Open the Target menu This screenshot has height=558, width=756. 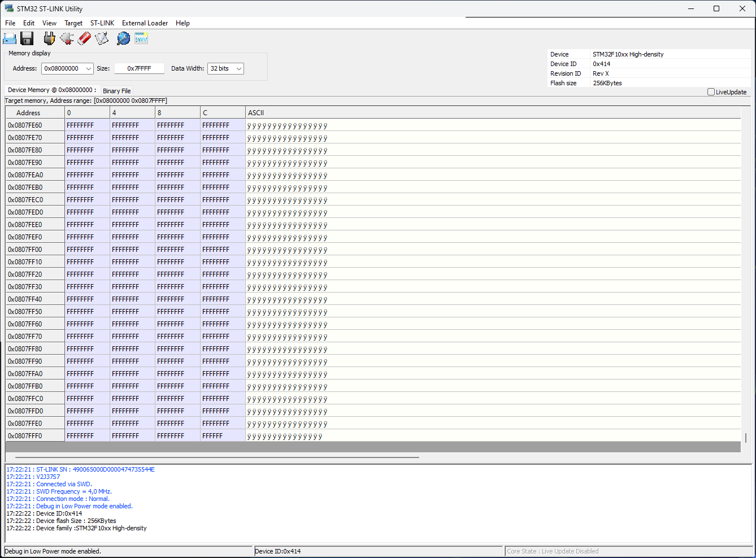73,23
